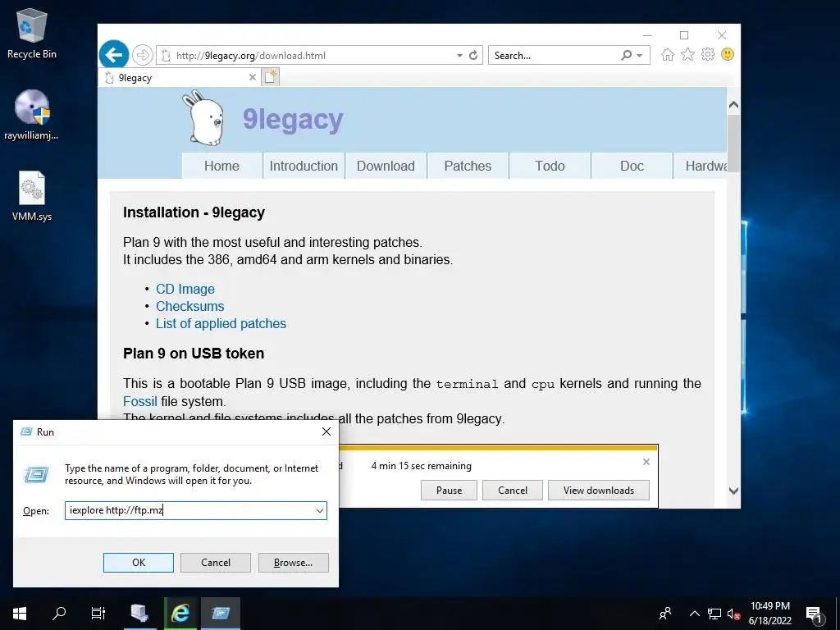Pause the download

pyautogui.click(x=449, y=491)
